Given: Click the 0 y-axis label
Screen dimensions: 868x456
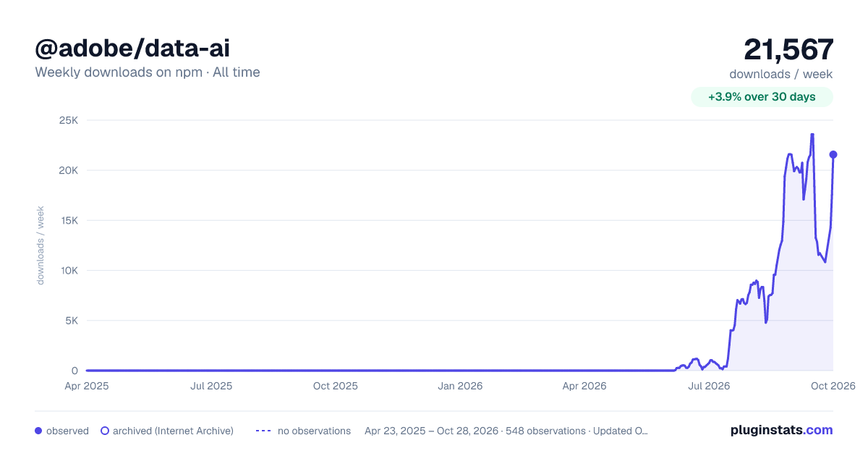Looking at the screenshot, I should [75, 371].
